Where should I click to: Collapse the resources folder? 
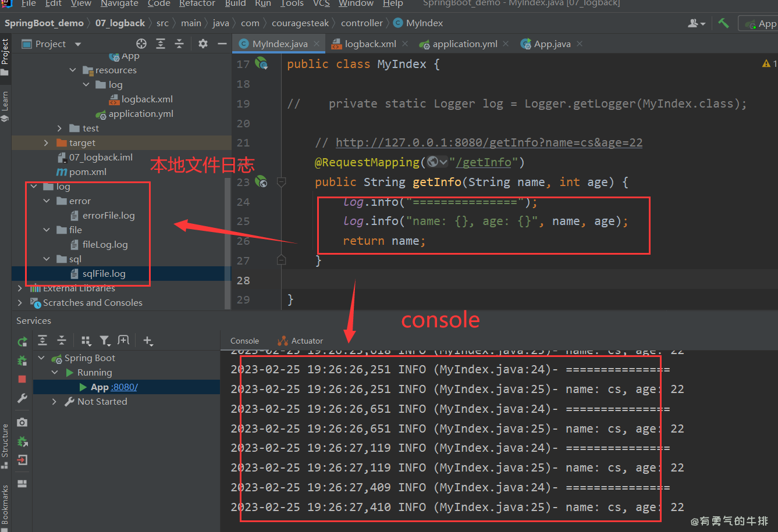tap(73, 70)
